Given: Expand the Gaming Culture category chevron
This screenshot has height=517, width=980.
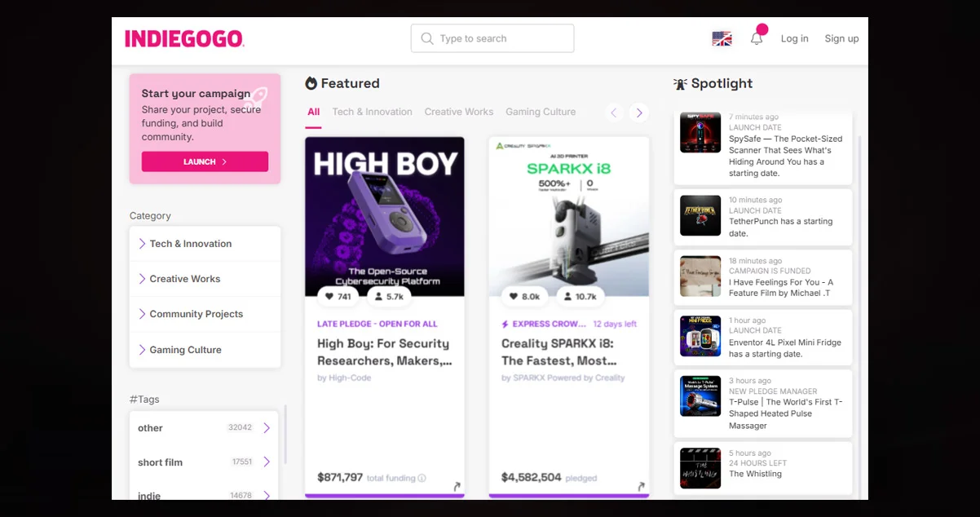Looking at the screenshot, I should click(x=142, y=350).
